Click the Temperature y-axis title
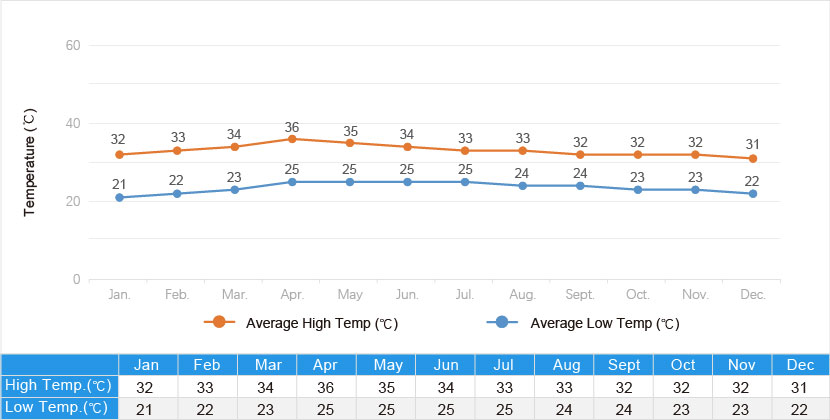Screen dimensions: 830x420 (x=30, y=164)
